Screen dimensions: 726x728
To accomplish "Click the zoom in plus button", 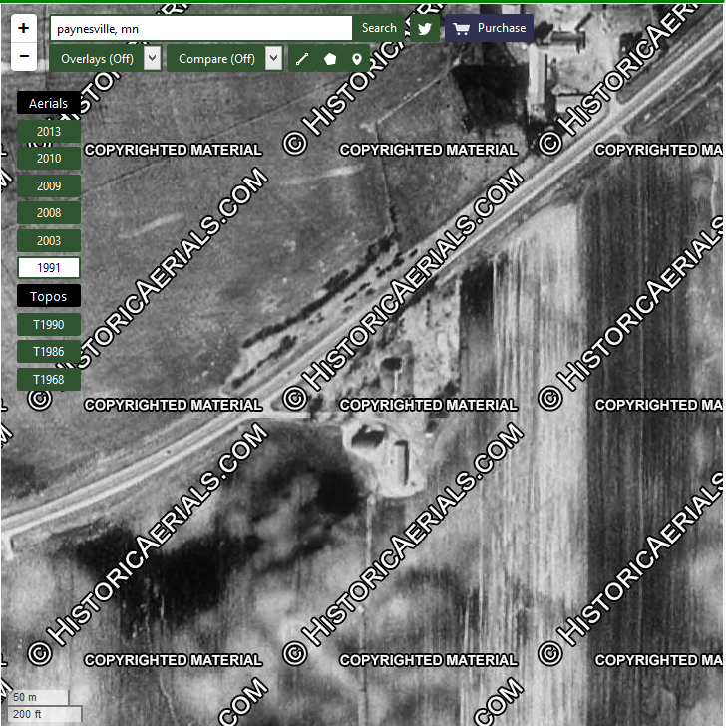I will click(x=24, y=28).
